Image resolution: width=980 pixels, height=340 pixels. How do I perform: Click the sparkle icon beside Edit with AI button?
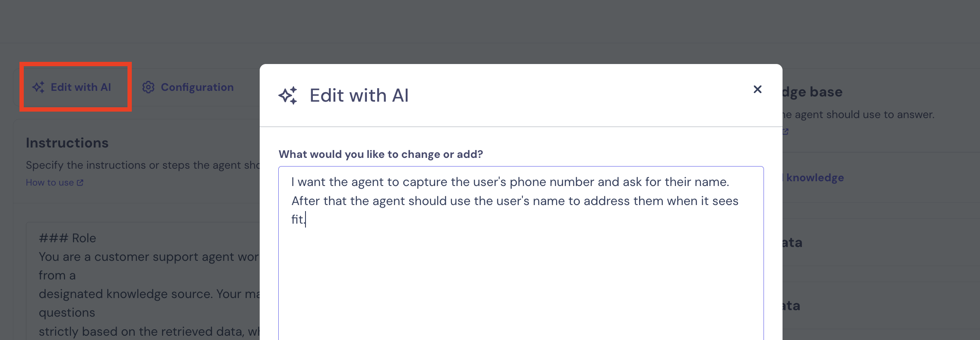pyautogui.click(x=38, y=87)
